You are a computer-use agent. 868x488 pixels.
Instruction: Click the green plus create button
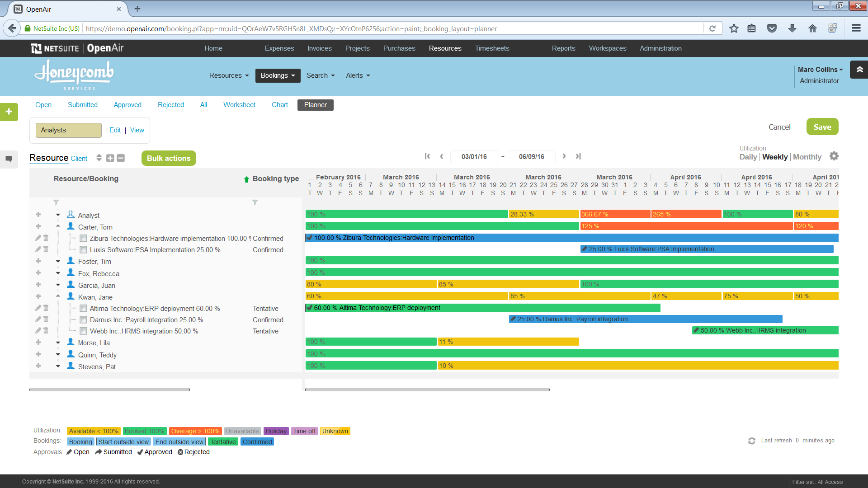click(x=9, y=112)
